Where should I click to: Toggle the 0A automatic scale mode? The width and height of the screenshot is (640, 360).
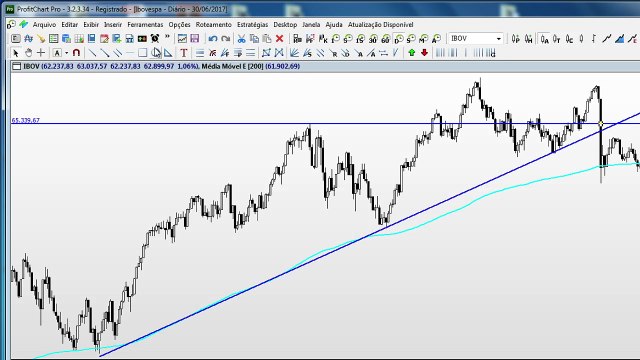tap(544, 39)
